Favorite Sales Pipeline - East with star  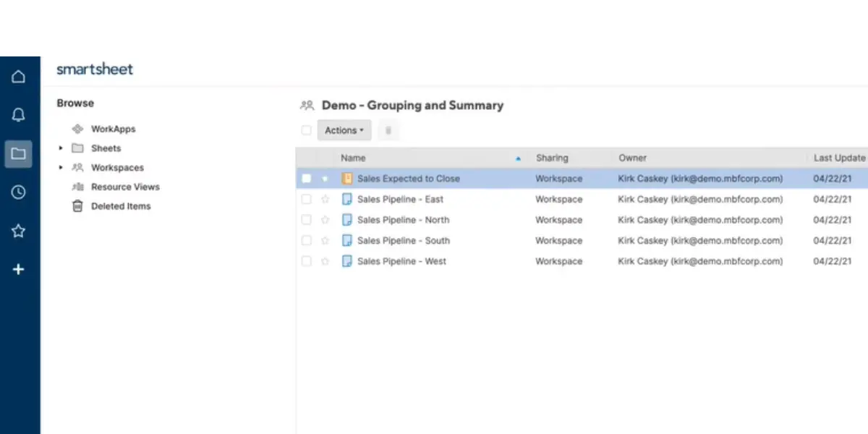click(325, 200)
